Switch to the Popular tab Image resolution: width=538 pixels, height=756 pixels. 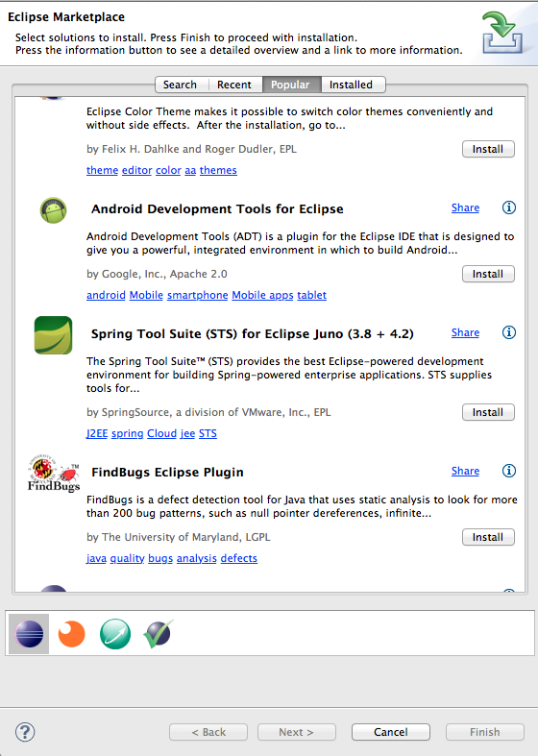290,85
